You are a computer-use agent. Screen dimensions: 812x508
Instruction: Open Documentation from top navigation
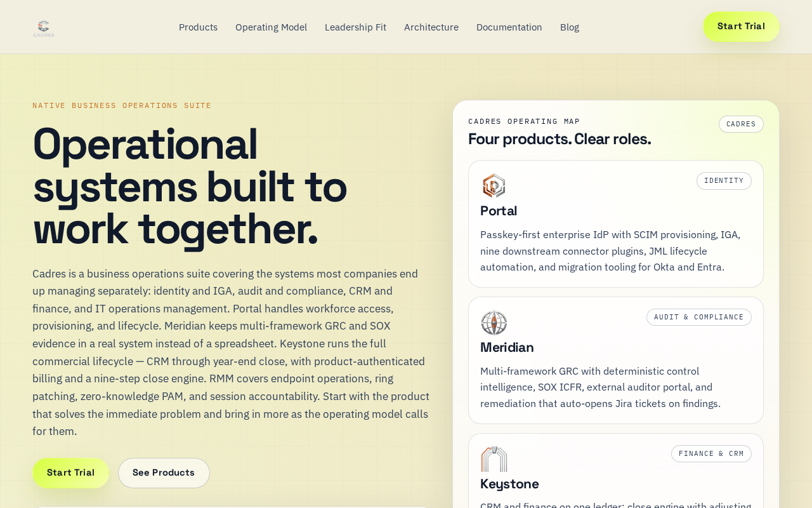click(x=509, y=27)
